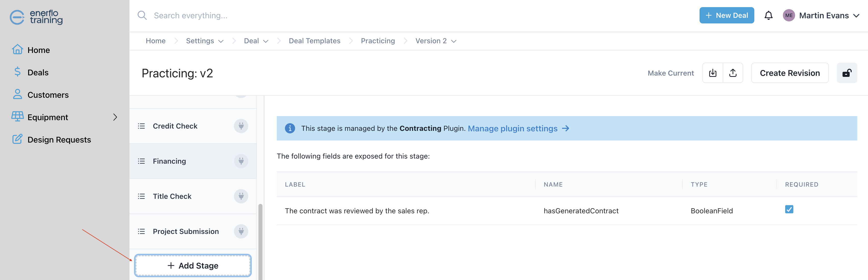
Task: Click the Practicing: v2 page title
Action: coord(177,73)
